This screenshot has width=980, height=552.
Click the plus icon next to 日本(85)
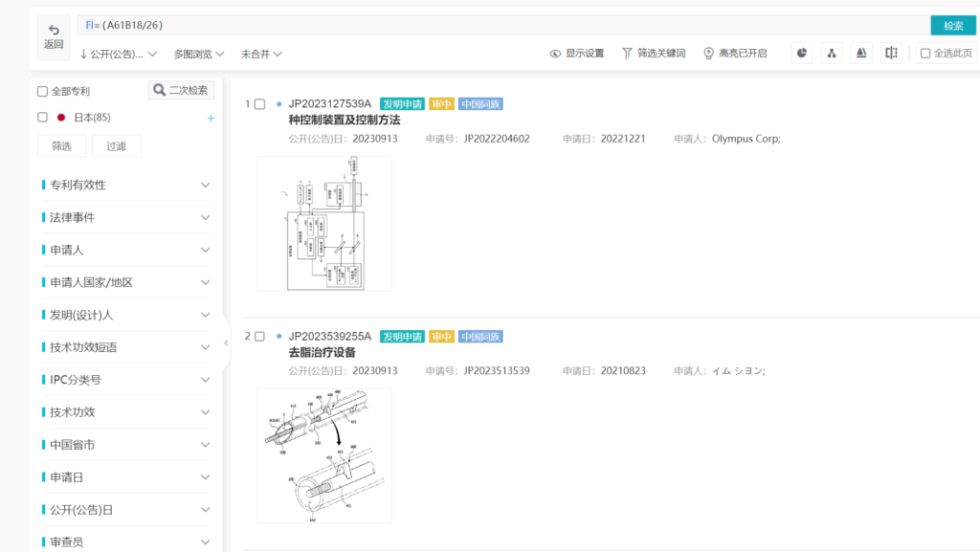point(211,118)
